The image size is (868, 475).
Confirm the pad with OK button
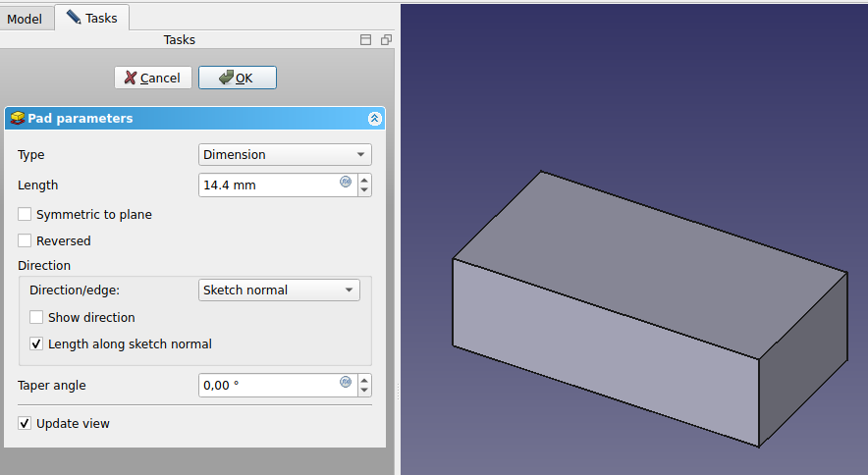[x=238, y=78]
